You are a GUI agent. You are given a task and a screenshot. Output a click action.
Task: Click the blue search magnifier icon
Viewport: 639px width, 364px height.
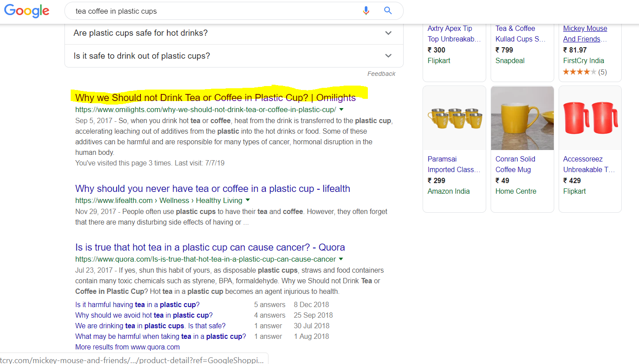coord(388,11)
